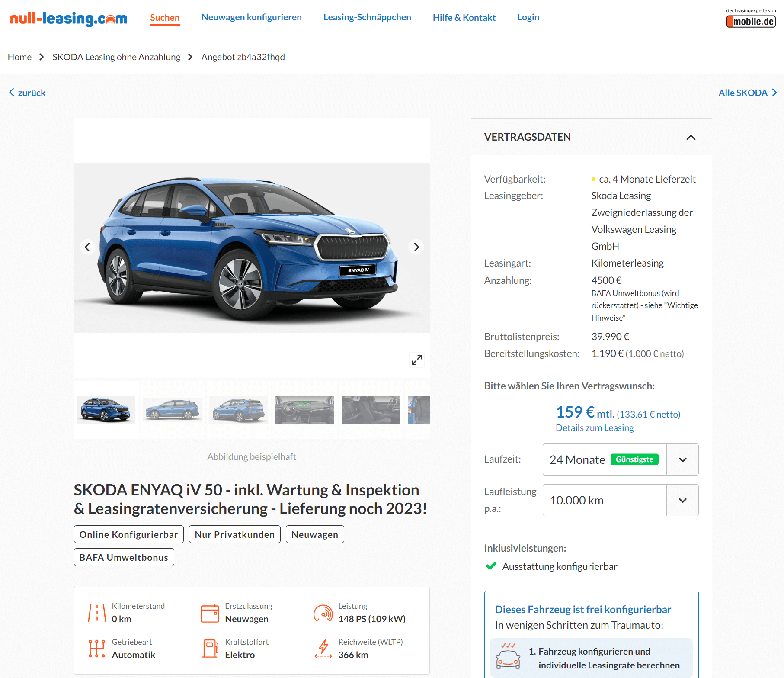This screenshot has width=784, height=678.
Task: Click the 366 km range value
Action: [x=353, y=655]
